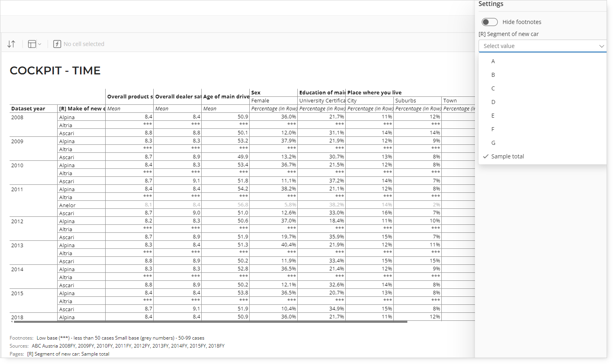Click the greyed 56,8 value in Anelor row
Viewport: 613px width, 364px height.
click(x=243, y=205)
